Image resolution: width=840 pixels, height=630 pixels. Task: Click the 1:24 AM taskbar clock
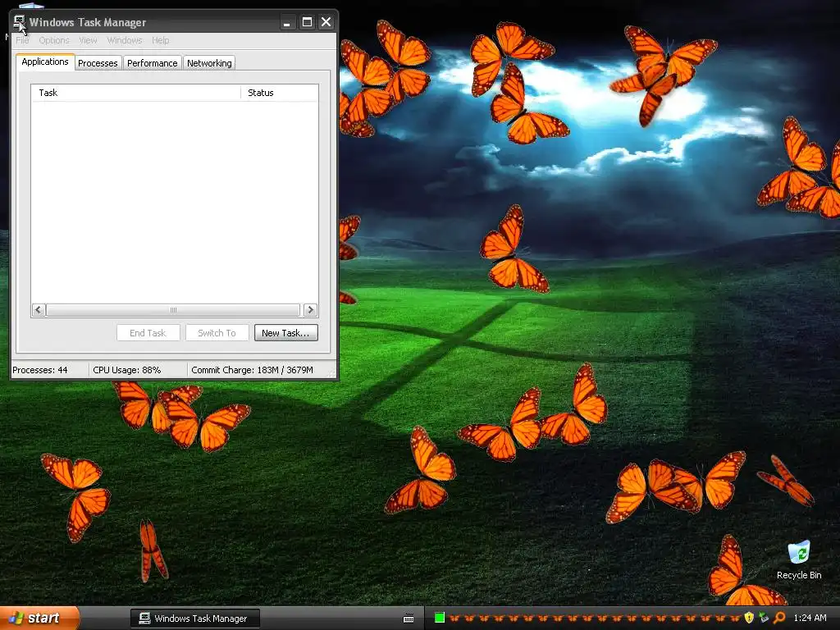[x=810, y=618]
